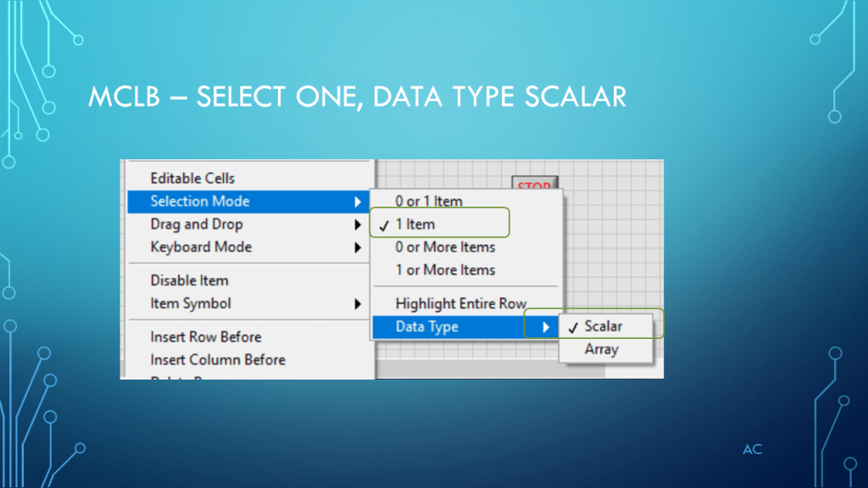Screen dimensions: 868x488
Task: Select the checked 1 Item option
Action: point(415,225)
